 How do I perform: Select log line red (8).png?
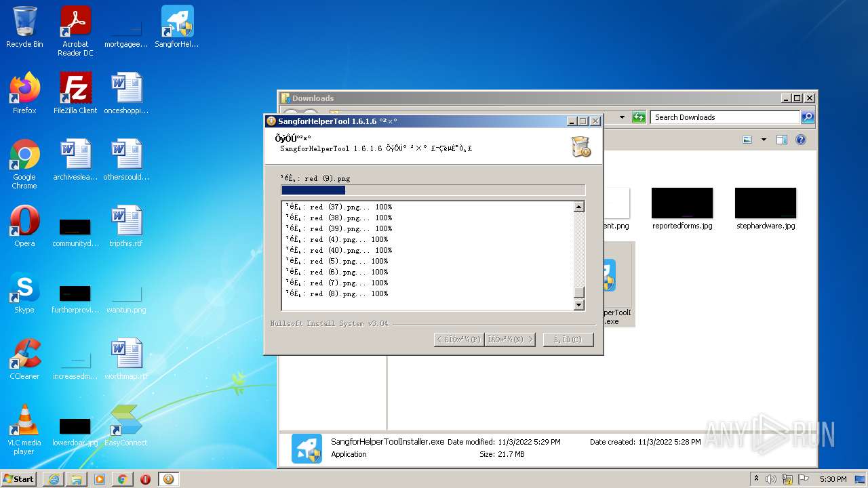336,293
